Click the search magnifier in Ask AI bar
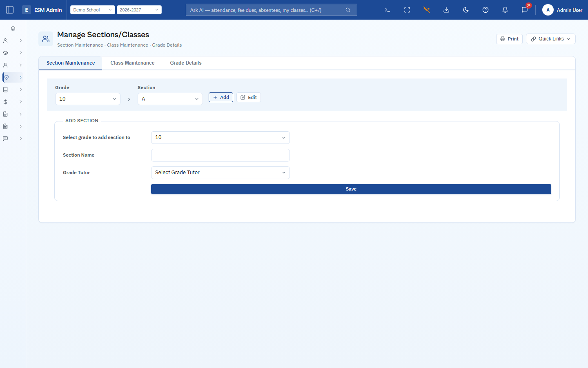This screenshot has height=368, width=588. click(348, 10)
